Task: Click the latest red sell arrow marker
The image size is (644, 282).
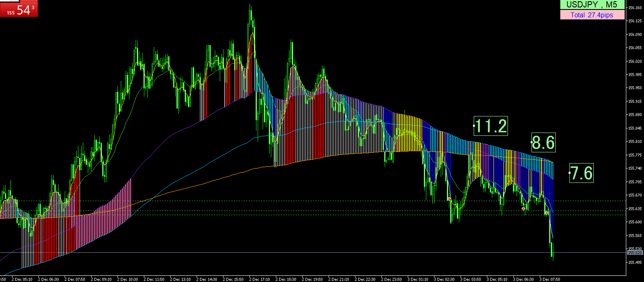Action: pyautogui.click(x=546, y=213)
